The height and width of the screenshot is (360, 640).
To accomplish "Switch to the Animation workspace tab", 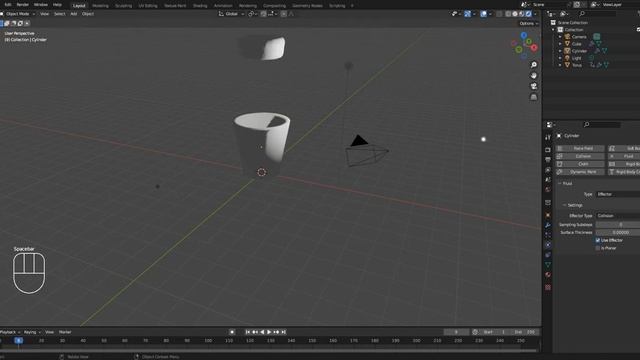I will click(x=223, y=6).
